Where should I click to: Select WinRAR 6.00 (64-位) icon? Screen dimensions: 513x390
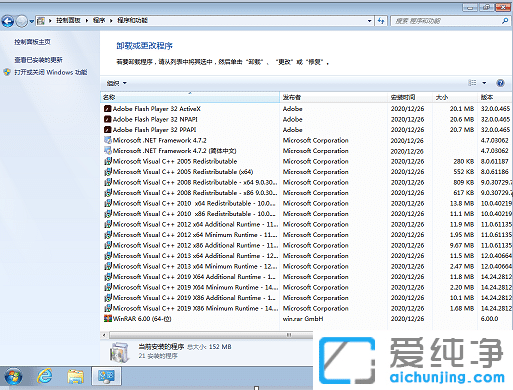click(108, 319)
